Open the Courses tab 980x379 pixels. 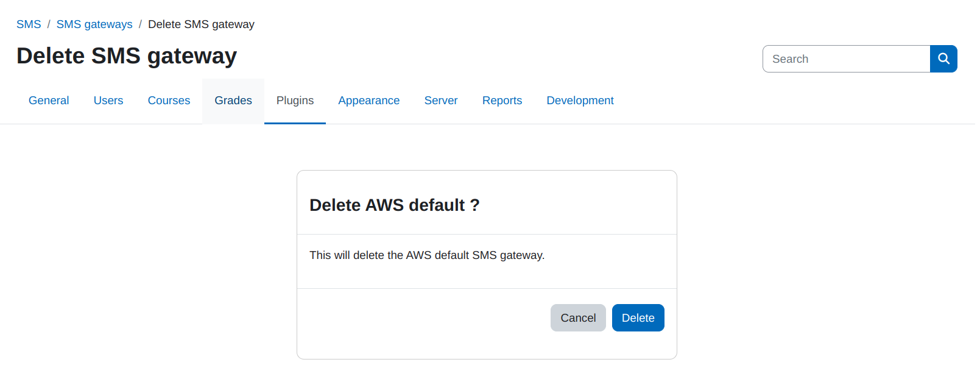[169, 101]
